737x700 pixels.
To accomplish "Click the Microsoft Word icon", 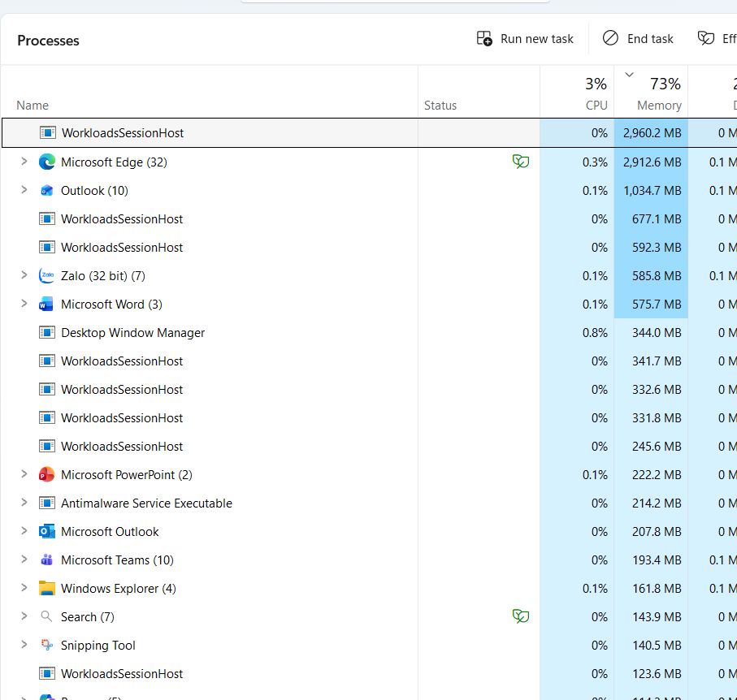I will (46, 305).
